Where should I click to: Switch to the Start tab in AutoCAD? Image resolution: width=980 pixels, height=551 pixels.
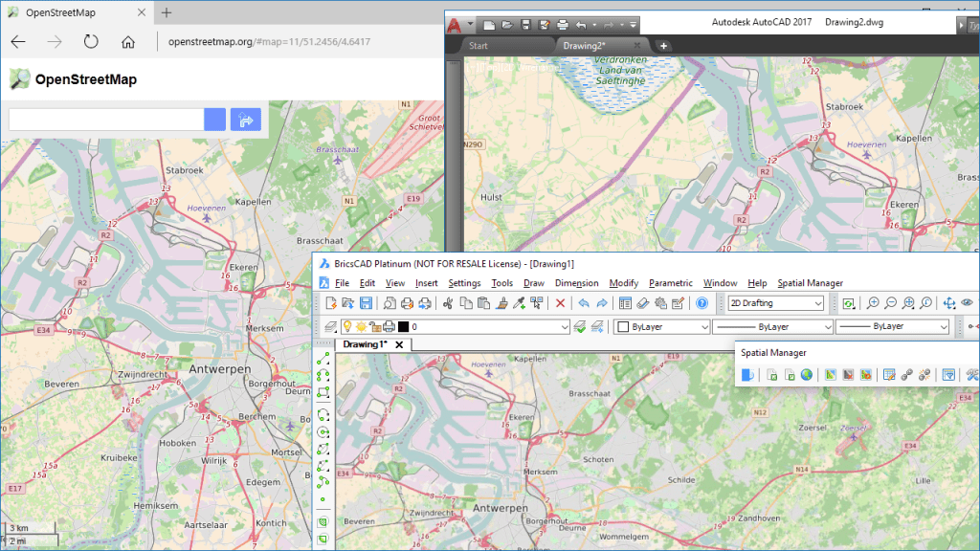(479, 45)
